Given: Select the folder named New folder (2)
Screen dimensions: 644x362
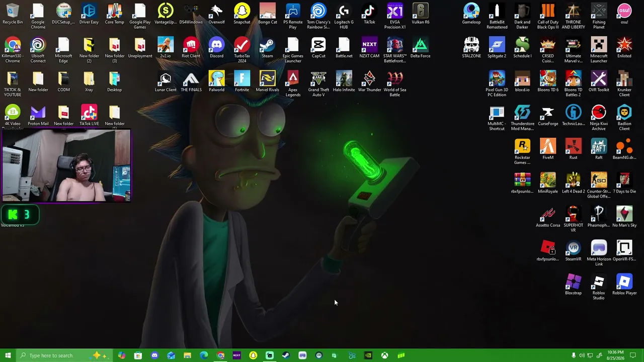Looking at the screenshot, I should pos(89,50).
